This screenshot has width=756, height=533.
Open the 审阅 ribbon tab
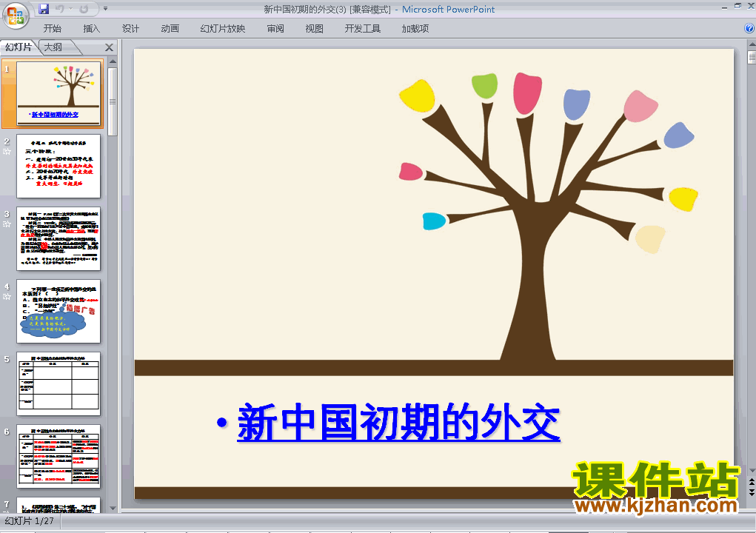275,28
